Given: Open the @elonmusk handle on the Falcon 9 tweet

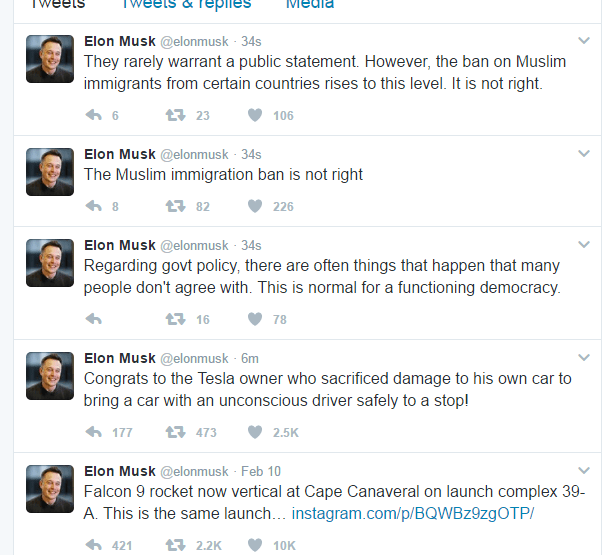Looking at the screenshot, I should tap(194, 471).
